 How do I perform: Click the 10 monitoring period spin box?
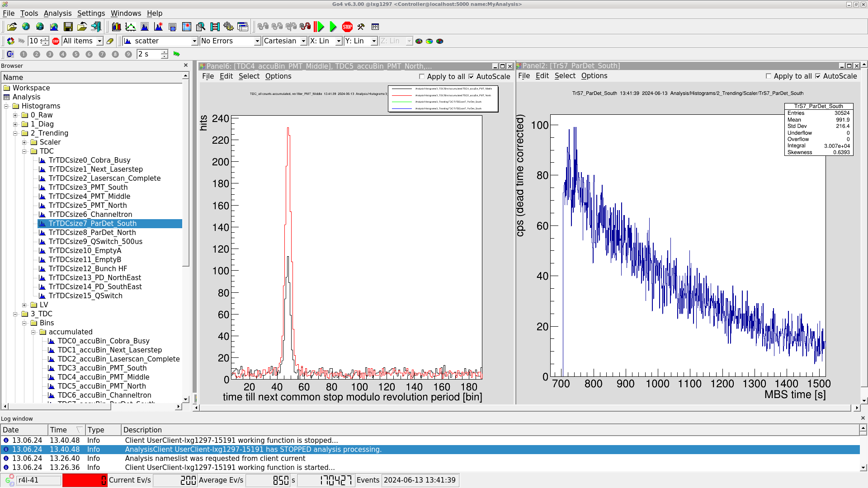point(38,41)
